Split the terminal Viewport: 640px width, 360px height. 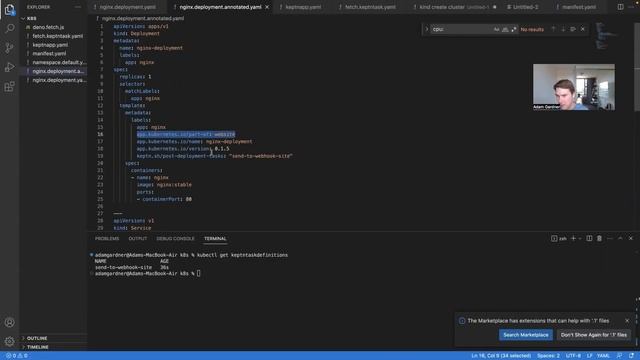pos(589,238)
